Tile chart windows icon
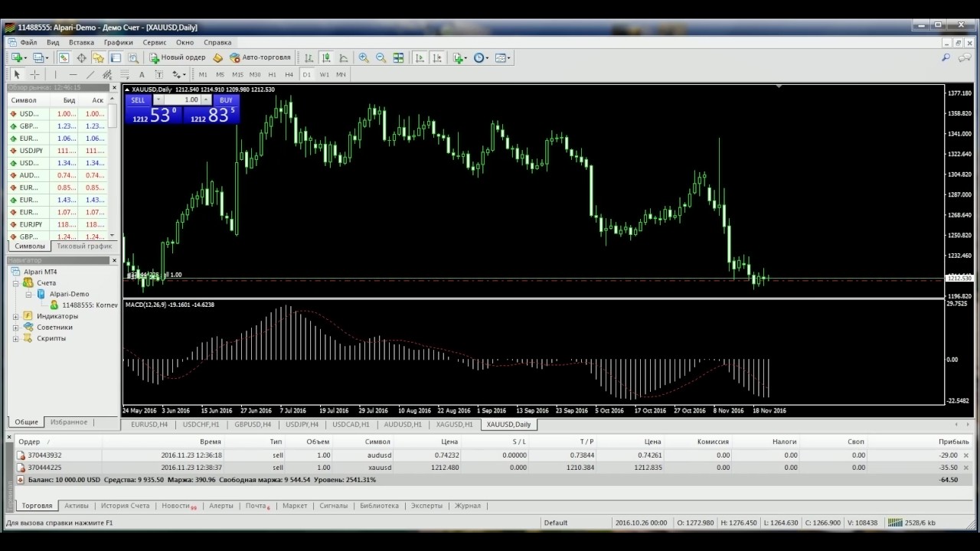This screenshot has height=551, width=980. 398,57
